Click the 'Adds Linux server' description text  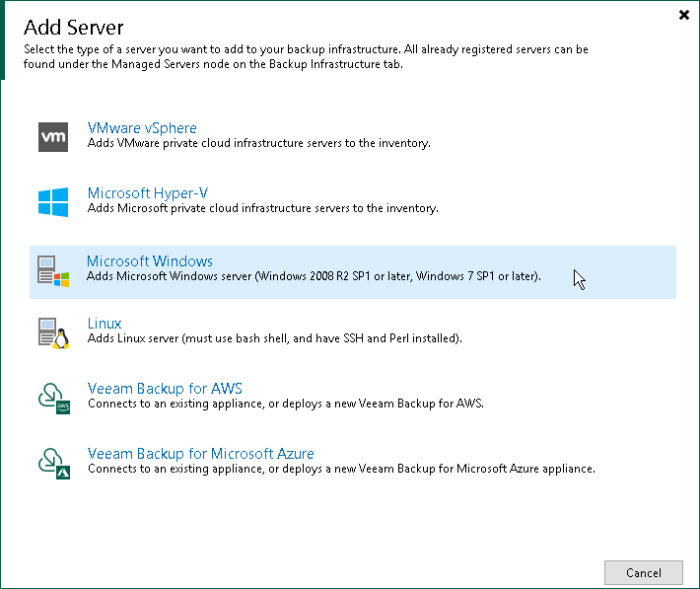pyautogui.click(x=274, y=339)
